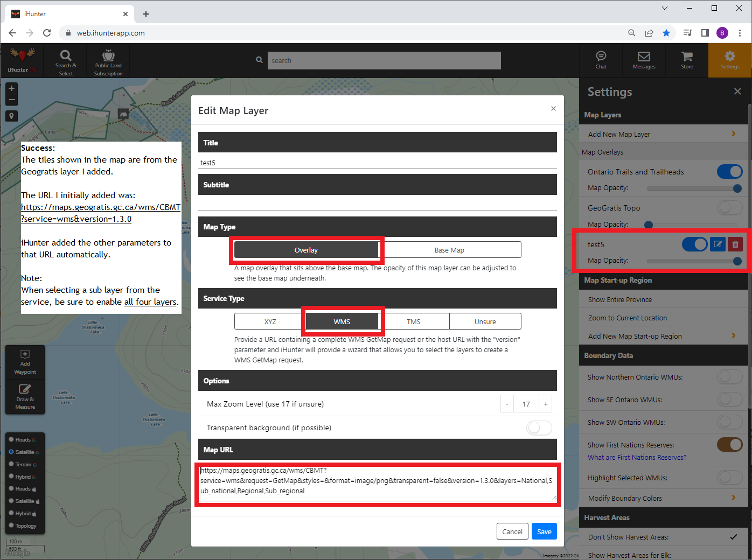
Task: Click the layer Title input field
Action: 378,163
